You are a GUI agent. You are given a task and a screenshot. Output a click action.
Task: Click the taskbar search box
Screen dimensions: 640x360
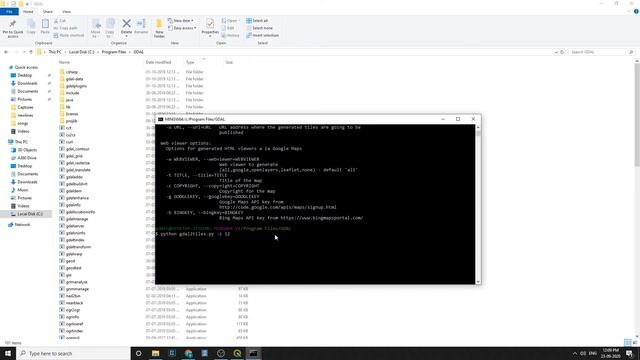tap(73, 353)
